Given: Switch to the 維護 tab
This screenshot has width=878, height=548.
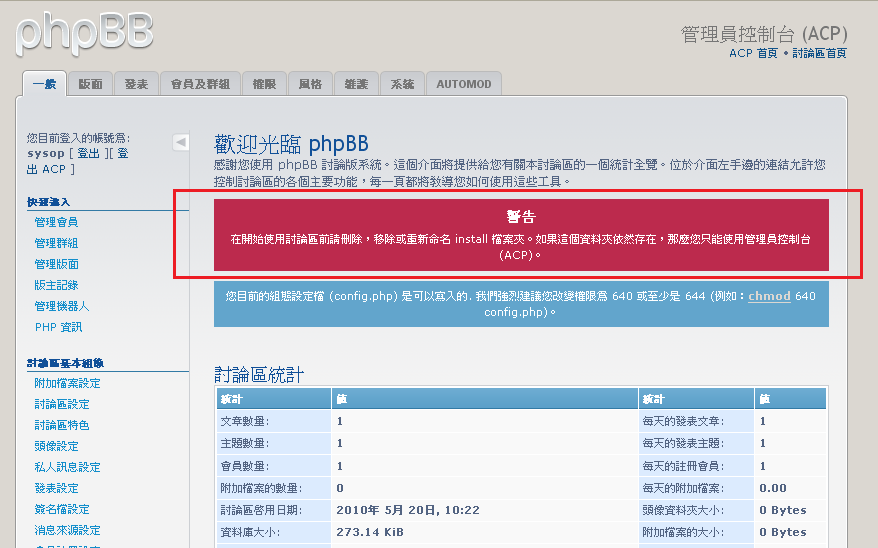Looking at the screenshot, I should click(356, 84).
